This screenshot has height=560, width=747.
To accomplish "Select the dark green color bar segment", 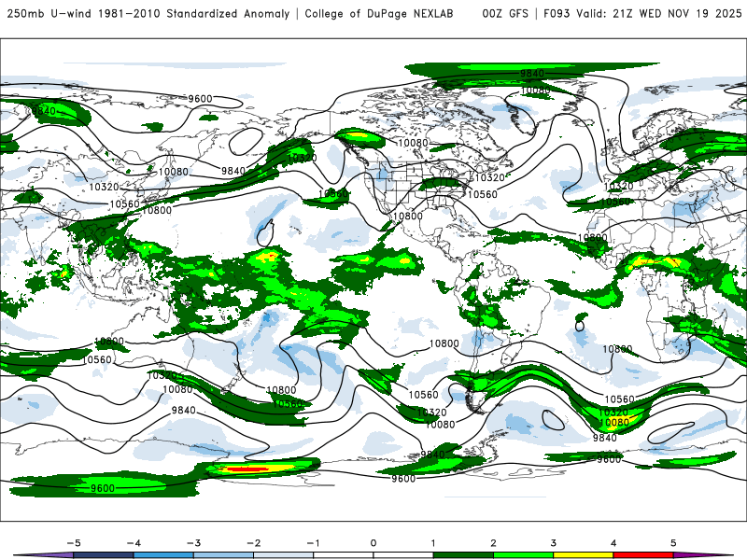I will [463, 555].
